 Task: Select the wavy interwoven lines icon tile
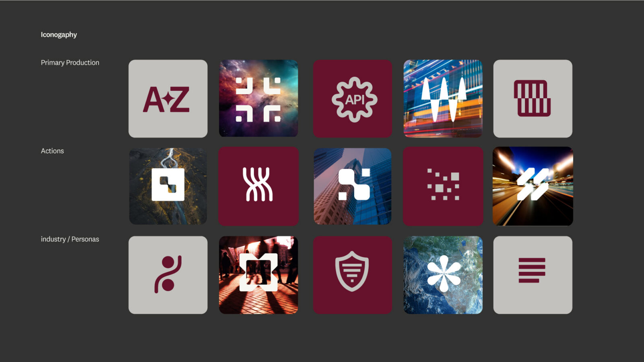pos(258,186)
